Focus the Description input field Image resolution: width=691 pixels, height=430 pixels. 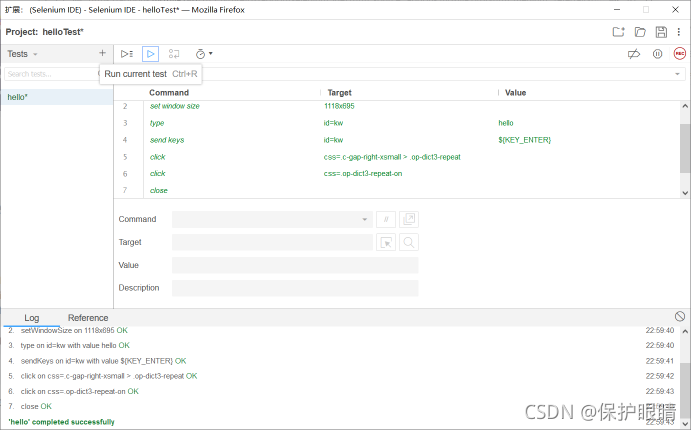coord(295,288)
